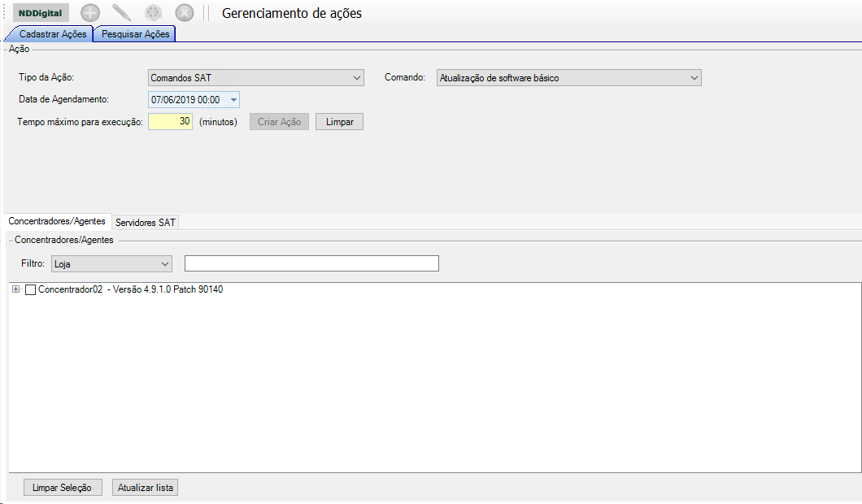Select the Cadastrar Ações tab
Viewport: 862px width, 504px height.
click(x=52, y=34)
